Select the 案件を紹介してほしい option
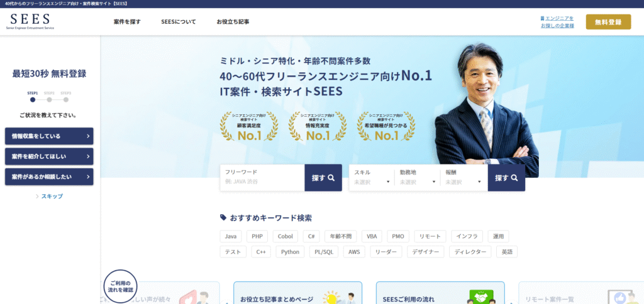Viewport: 644px width, 304px height. click(49, 156)
